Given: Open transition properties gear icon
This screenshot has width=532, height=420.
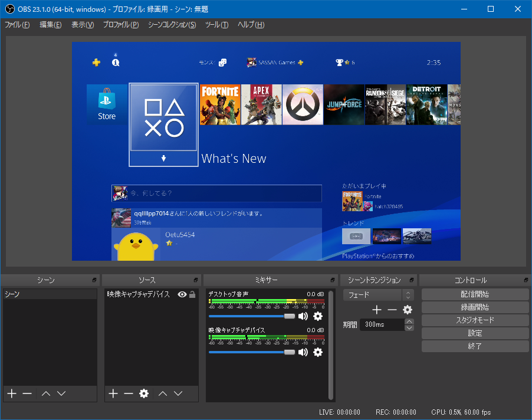Looking at the screenshot, I should tap(408, 310).
